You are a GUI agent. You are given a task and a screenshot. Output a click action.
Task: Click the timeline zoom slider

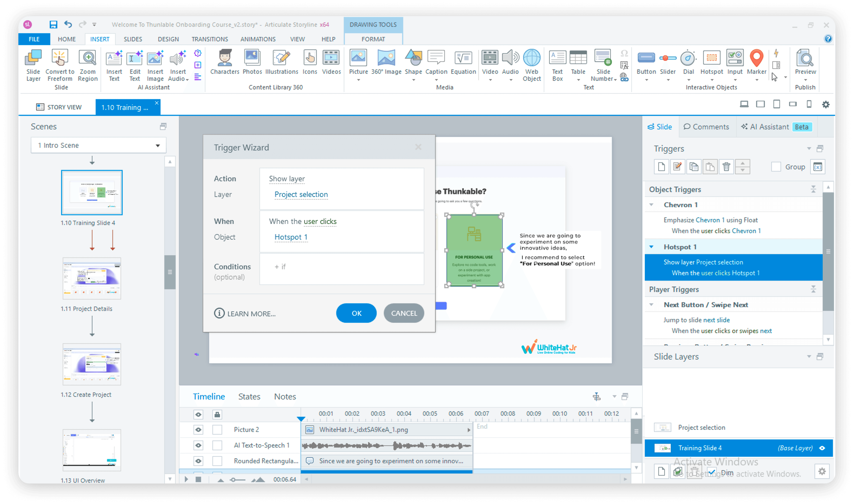(x=233, y=480)
